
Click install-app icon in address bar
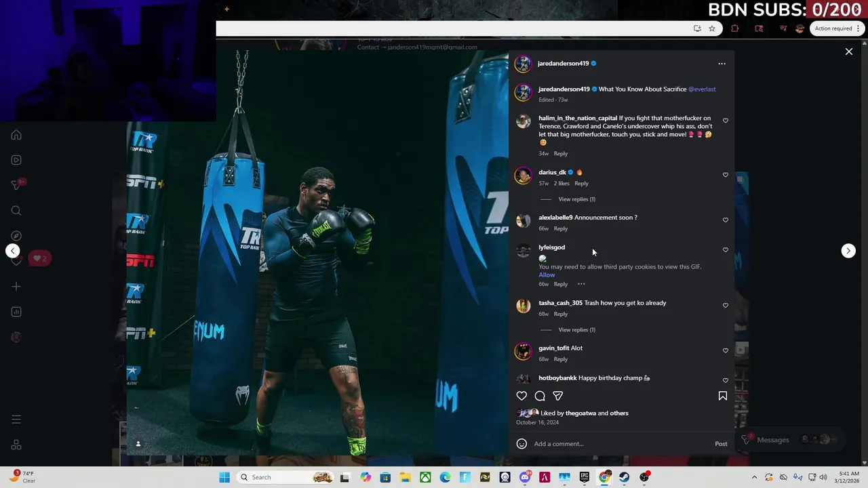pos(697,28)
